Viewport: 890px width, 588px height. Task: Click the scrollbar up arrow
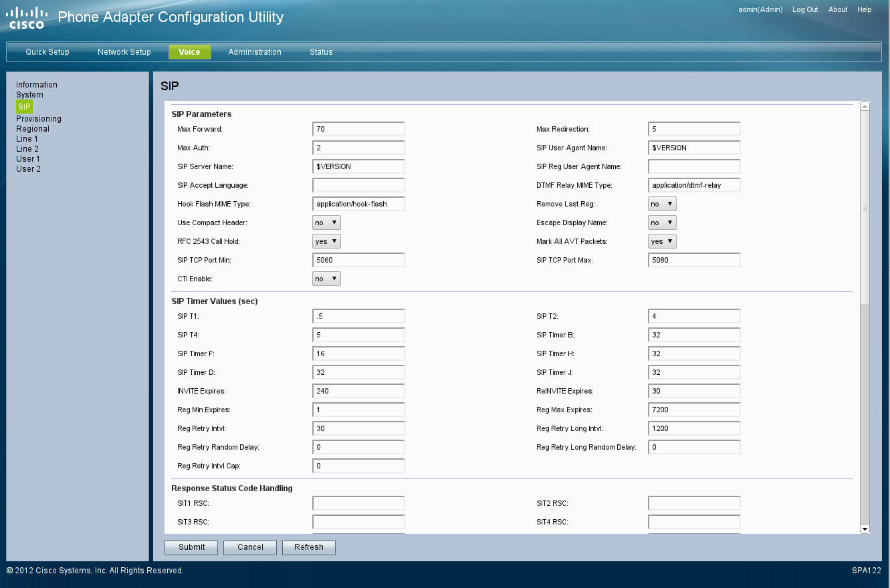(864, 106)
